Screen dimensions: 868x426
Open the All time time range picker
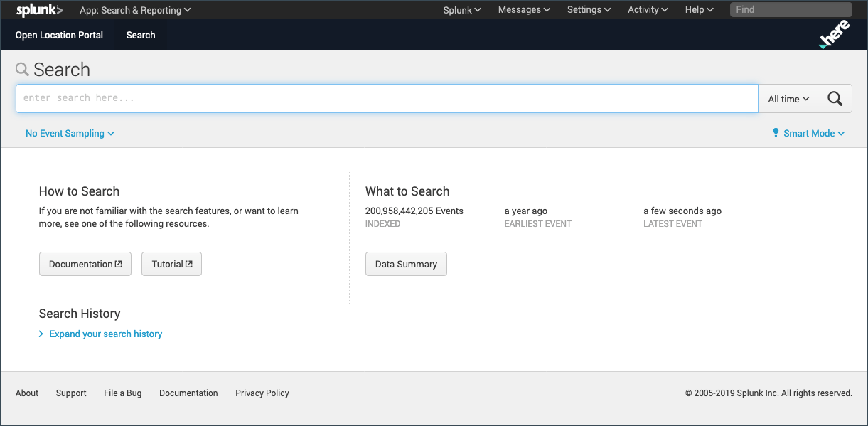788,98
